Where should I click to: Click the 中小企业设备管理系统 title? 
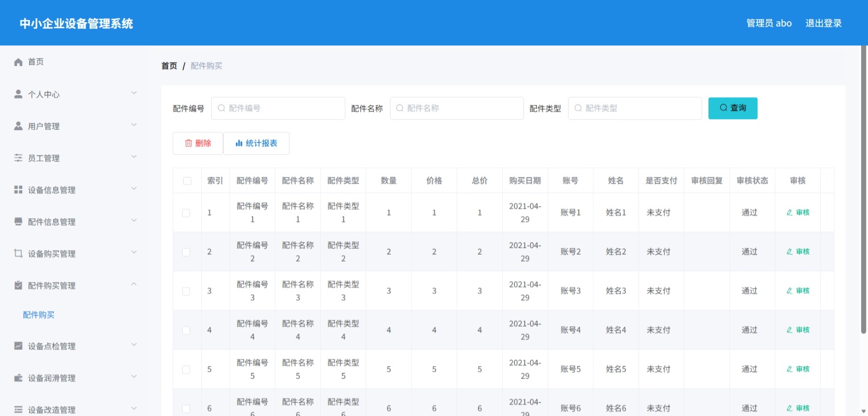tap(76, 23)
